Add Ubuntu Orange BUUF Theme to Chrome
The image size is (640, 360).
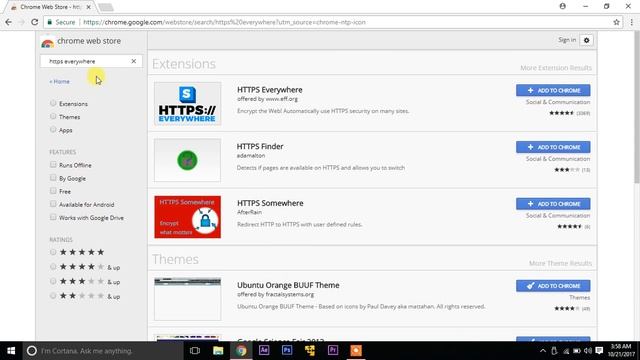(x=553, y=286)
